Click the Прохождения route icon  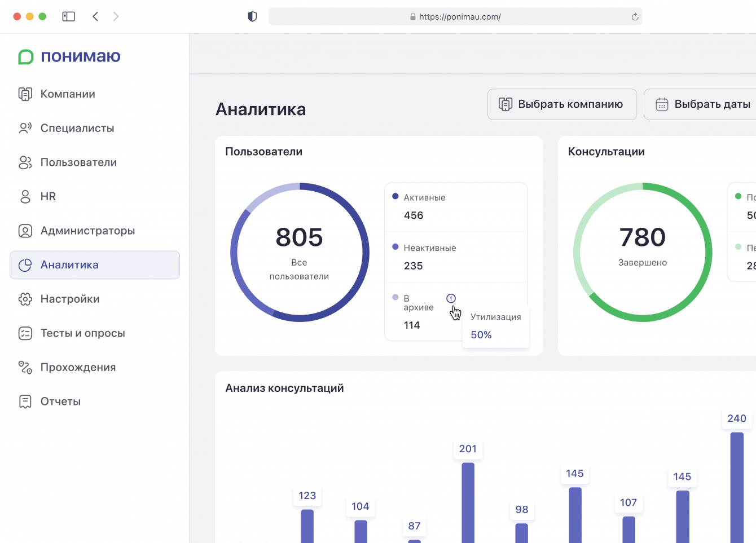click(x=25, y=368)
